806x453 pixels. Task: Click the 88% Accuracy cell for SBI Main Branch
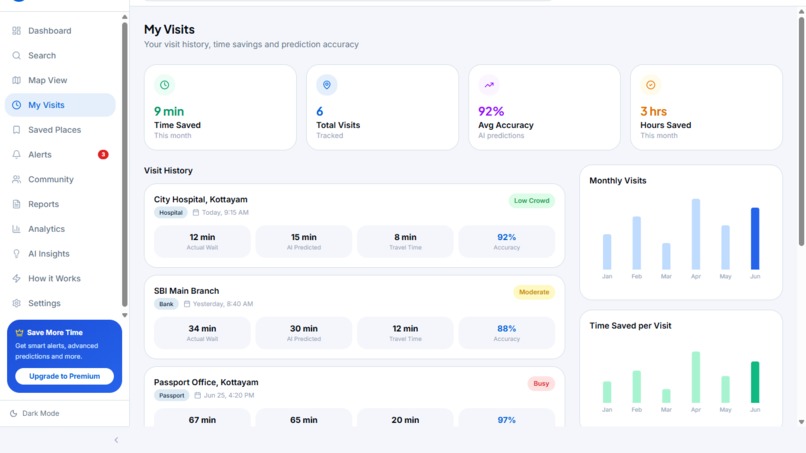pos(506,333)
